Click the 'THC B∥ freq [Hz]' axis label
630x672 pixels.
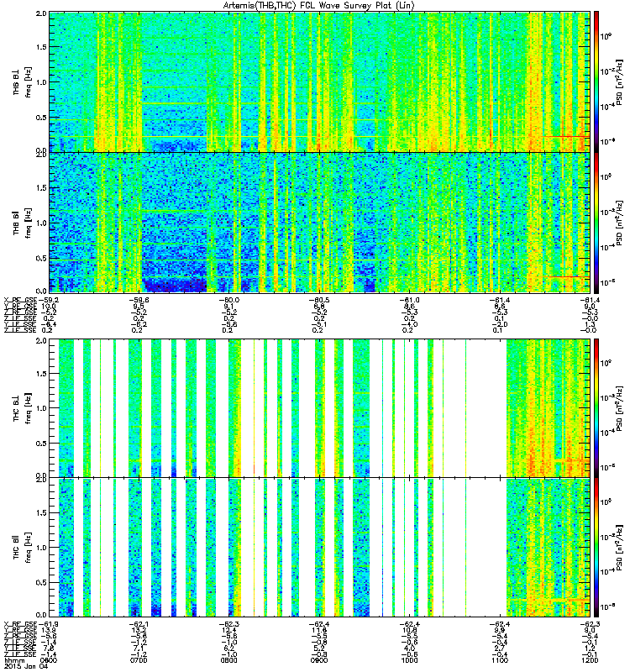point(22,548)
